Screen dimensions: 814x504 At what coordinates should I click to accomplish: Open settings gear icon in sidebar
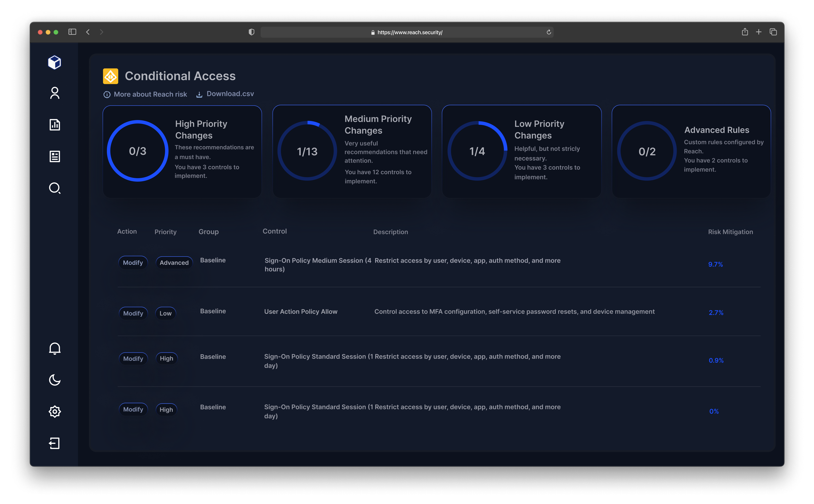tap(55, 411)
